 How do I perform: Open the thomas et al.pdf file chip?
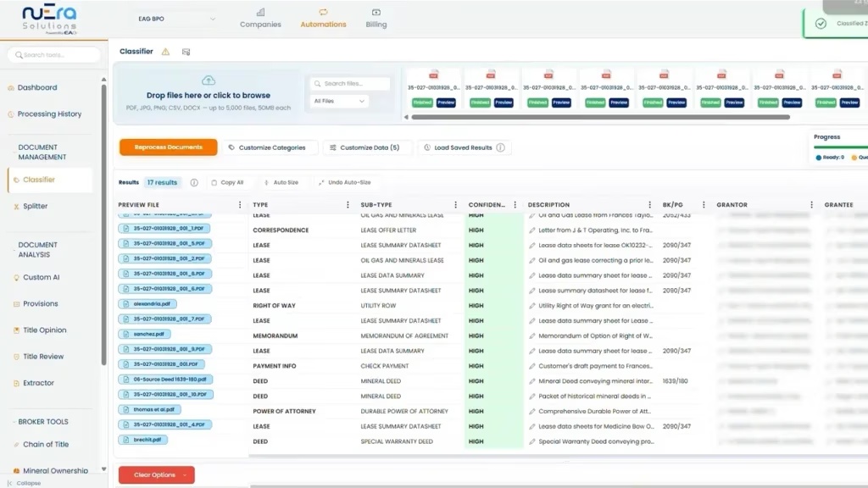point(149,409)
